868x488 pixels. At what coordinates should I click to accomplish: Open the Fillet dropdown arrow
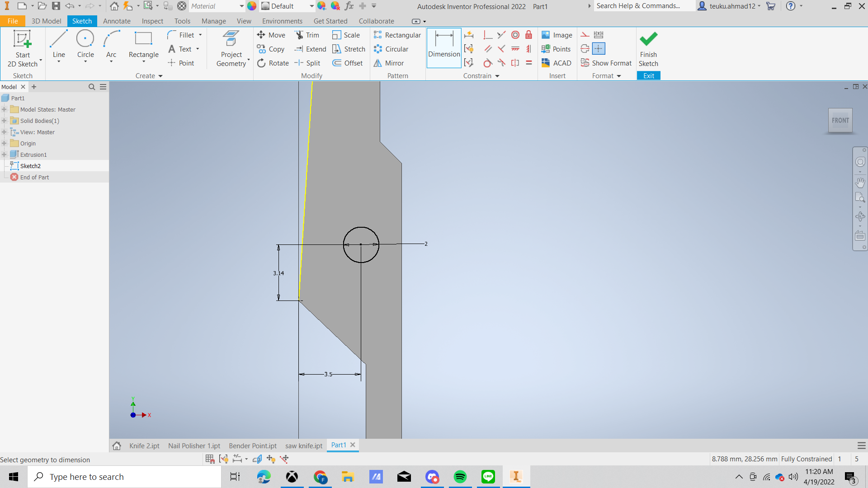tap(200, 35)
